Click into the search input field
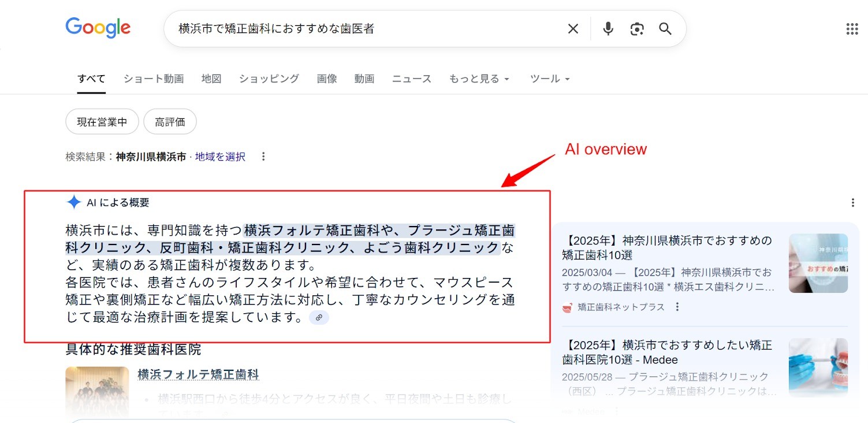Image resolution: width=868 pixels, height=423 pixels. [x=370, y=29]
